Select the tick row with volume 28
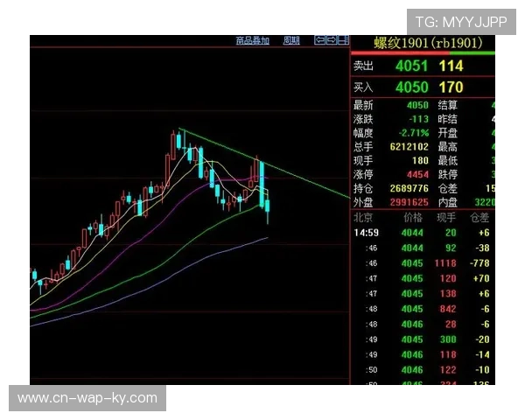Viewport: 525px width, 420px height. 423,325
